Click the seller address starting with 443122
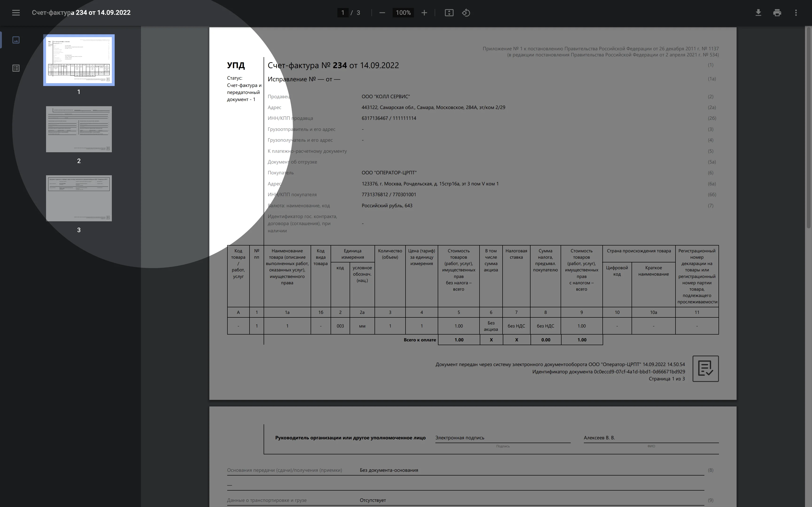The image size is (812, 507). coord(433,107)
